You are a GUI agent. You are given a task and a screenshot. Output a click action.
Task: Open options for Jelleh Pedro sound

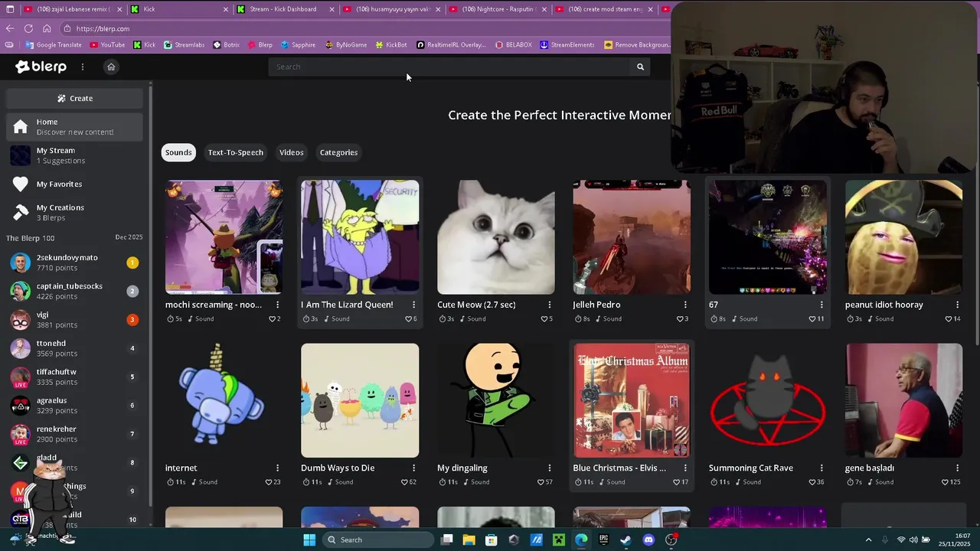point(685,305)
